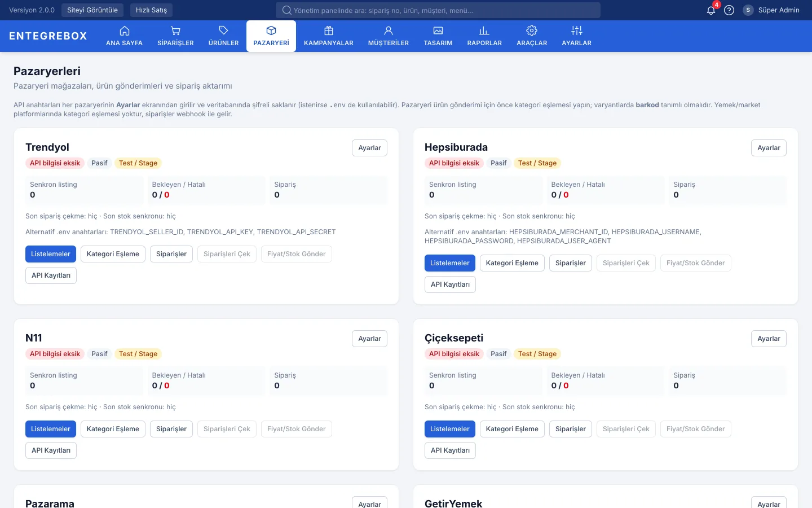Screen dimensions: 812x508
Task: Open Trendyol API Kayıtları
Action: [x=51, y=275]
